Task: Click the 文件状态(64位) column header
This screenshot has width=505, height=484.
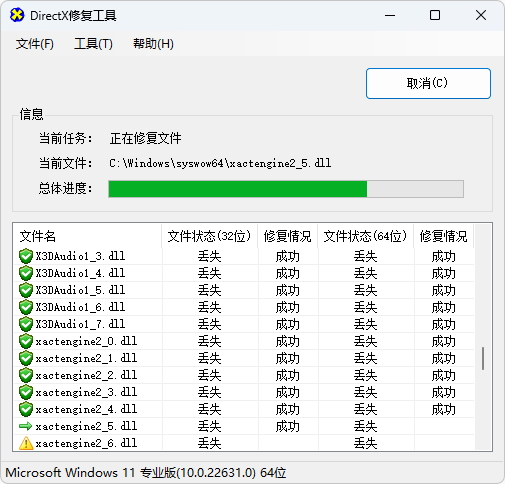Action: click(x=365, y=236)
